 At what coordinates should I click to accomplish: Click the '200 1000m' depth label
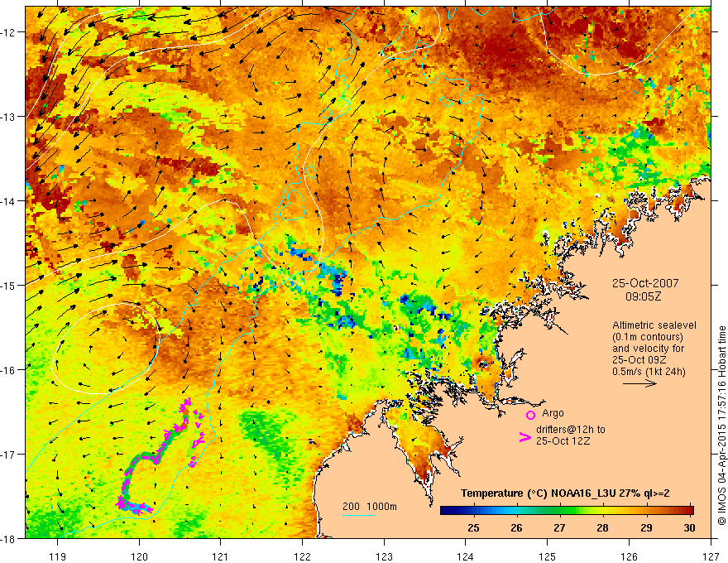[370, 507]
